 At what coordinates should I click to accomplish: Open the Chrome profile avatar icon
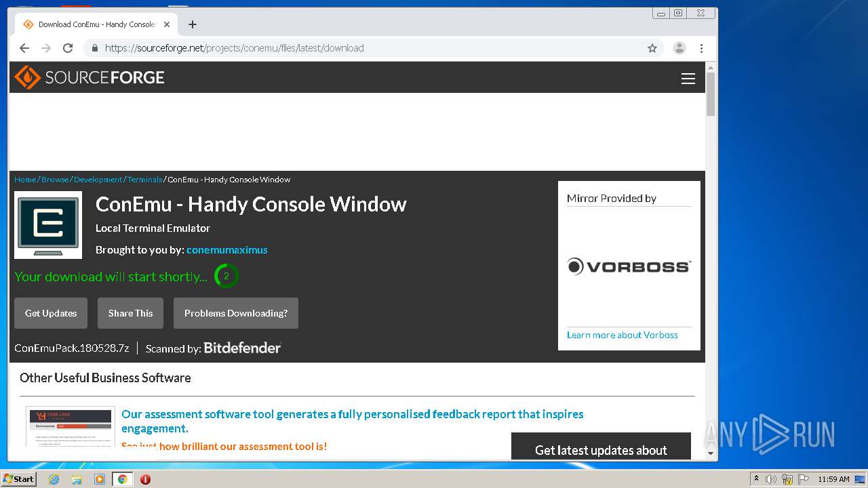point(679,48)
